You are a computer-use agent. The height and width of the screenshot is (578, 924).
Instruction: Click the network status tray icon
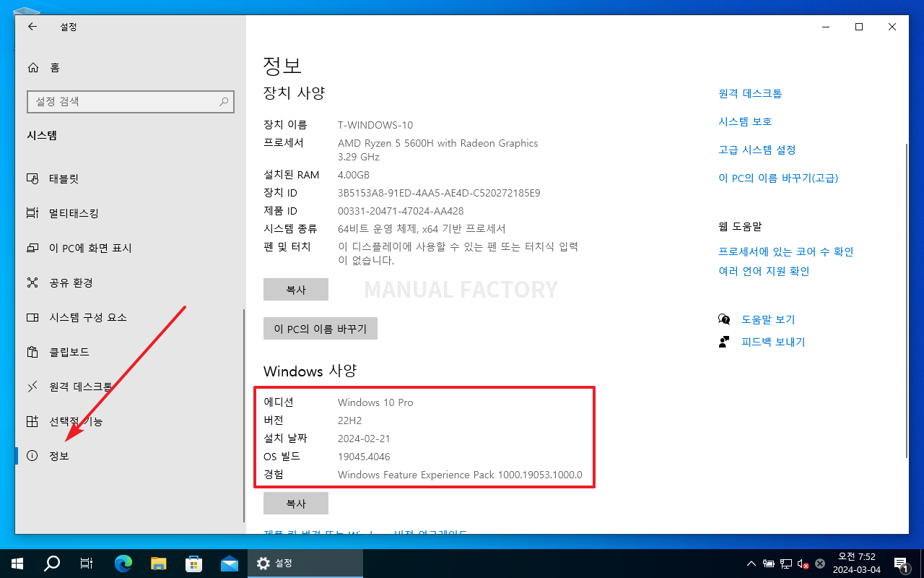[786, 564]
